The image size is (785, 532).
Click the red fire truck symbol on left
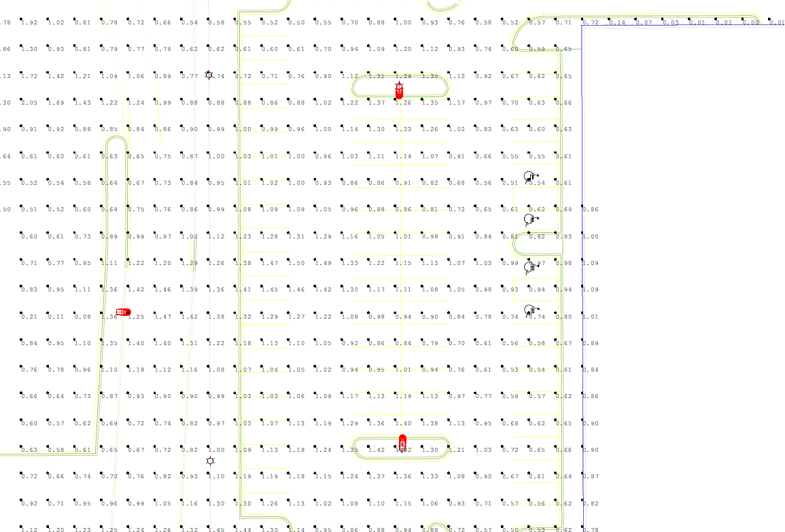tap(124, 312)
